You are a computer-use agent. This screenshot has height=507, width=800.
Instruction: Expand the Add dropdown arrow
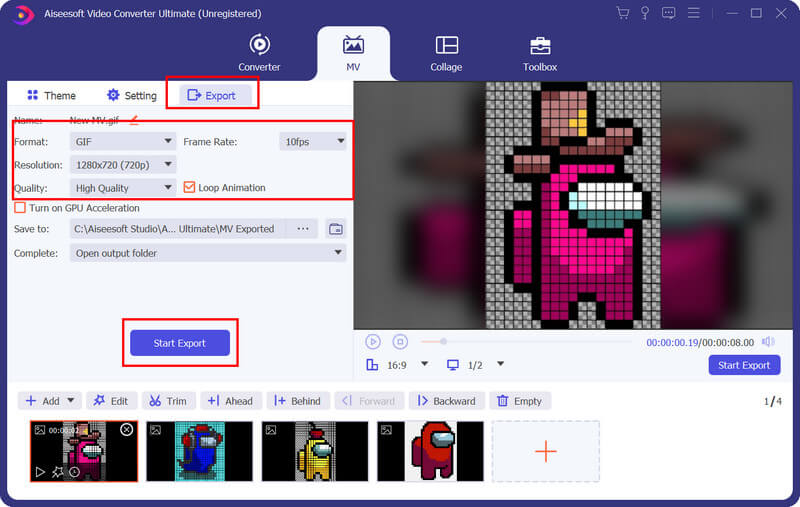pos(71,400)
